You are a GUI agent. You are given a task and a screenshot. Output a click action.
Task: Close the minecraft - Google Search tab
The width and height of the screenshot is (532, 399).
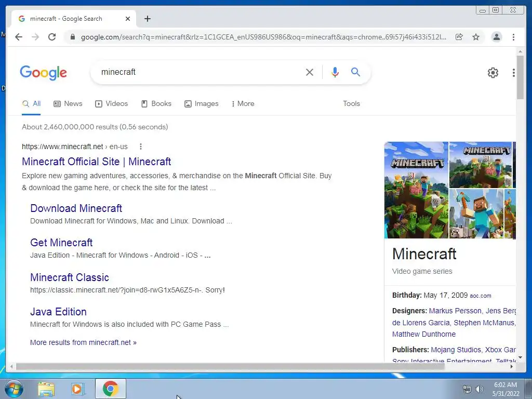pos(128,19)
